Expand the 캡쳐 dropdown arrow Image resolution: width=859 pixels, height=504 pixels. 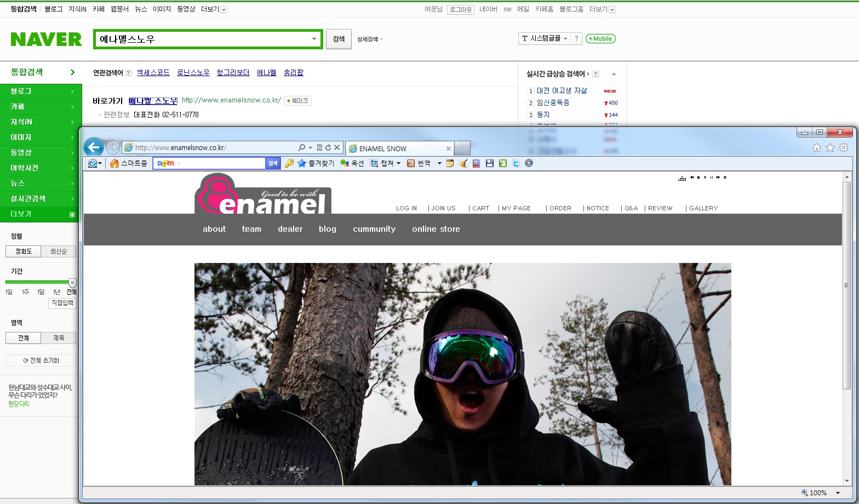pos(398,163)
